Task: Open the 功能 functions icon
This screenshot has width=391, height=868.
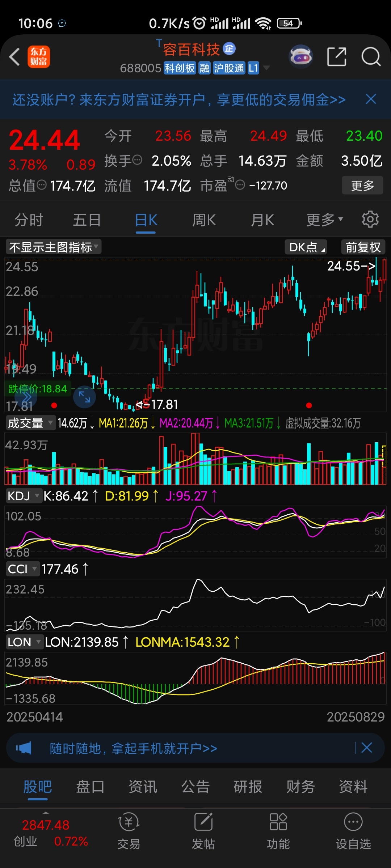Action: [278, 831]
